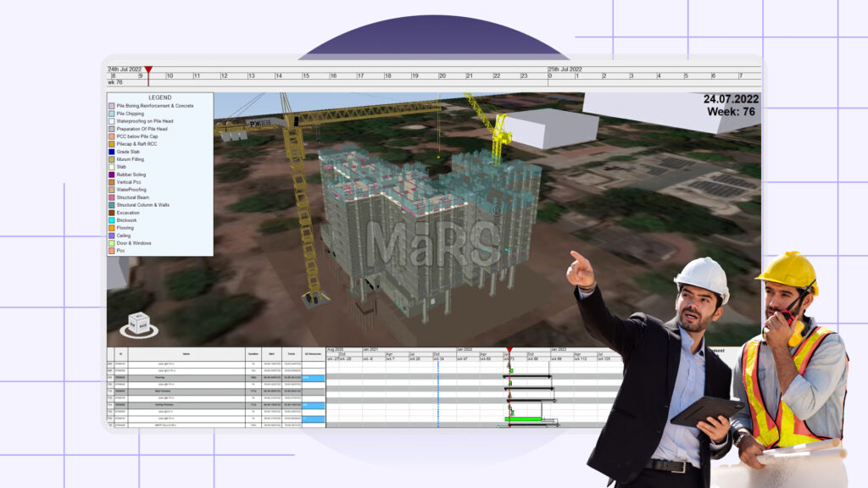Click the 4D Resources column header
The width and height of the screenshot is (868, 488).
coord(314,354)
